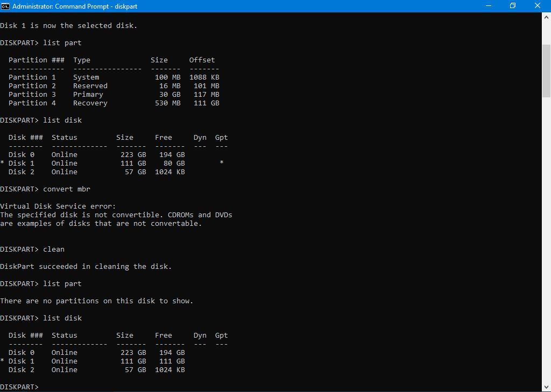Click the Gpt asterisk in the Disk 1 row

tap(222, 163)
